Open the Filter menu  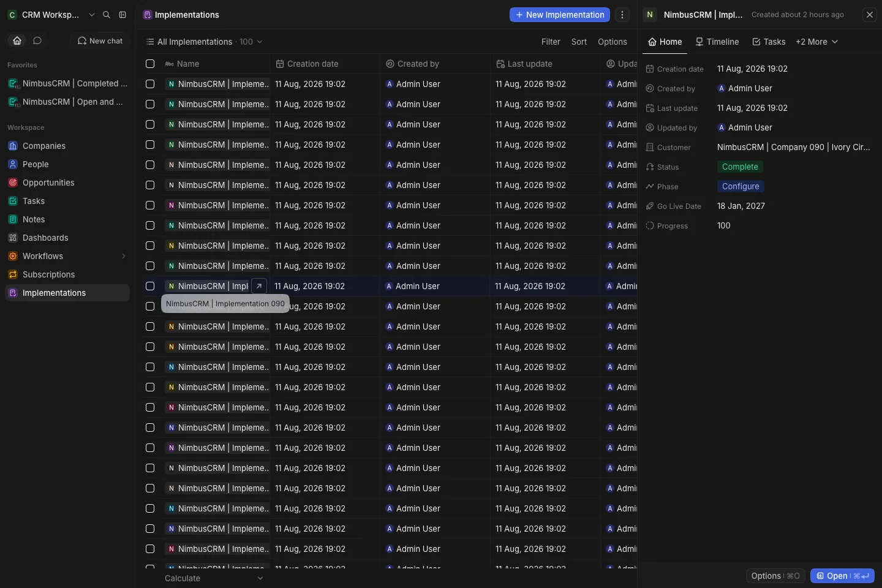pyautogui.click(x=551, y=42)
